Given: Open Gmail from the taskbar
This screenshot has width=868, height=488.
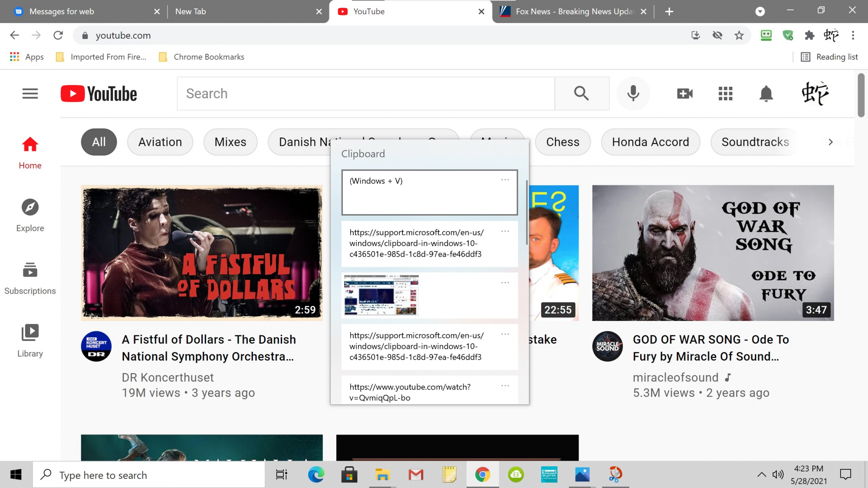Looking at the screenshot, I should (416, 475).
